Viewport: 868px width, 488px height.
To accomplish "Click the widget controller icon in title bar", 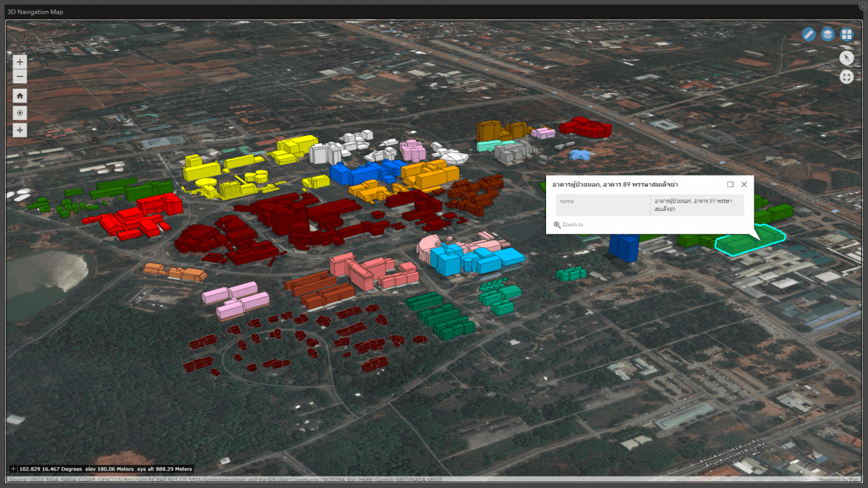I will click(862, 7).
